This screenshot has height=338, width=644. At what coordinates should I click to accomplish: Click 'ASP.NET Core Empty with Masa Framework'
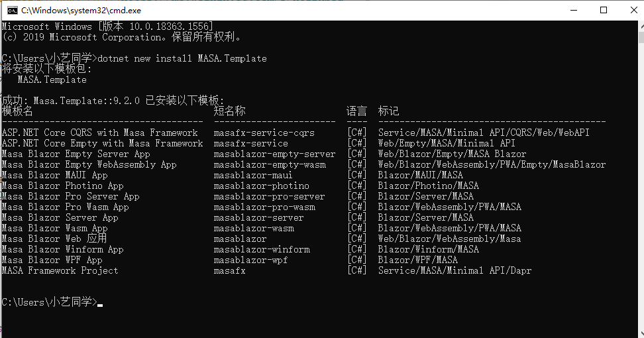point(102,143)
